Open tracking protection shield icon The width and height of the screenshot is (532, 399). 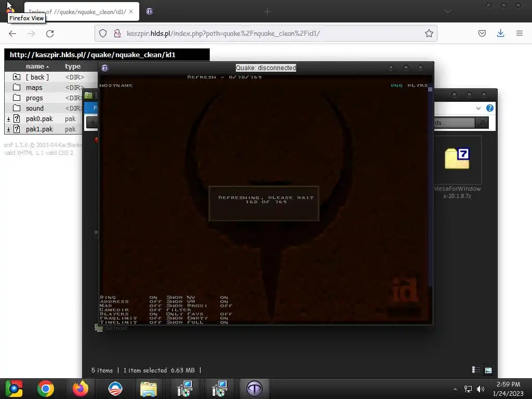[103, 33]
